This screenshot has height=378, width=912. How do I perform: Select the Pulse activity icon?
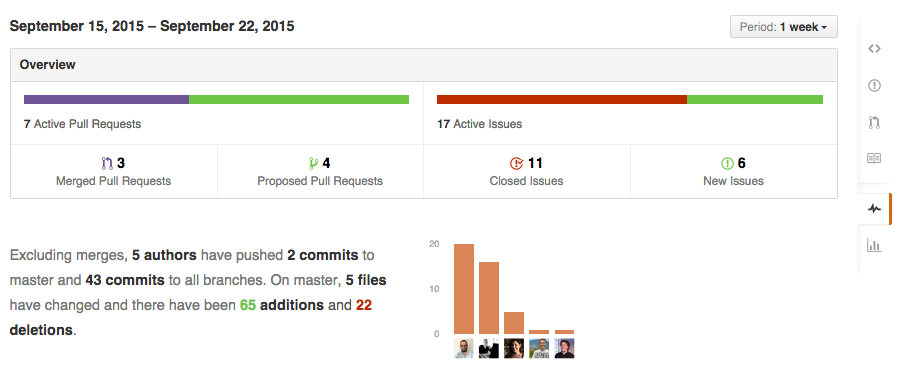pyautogui.click(x=874, y=208)
